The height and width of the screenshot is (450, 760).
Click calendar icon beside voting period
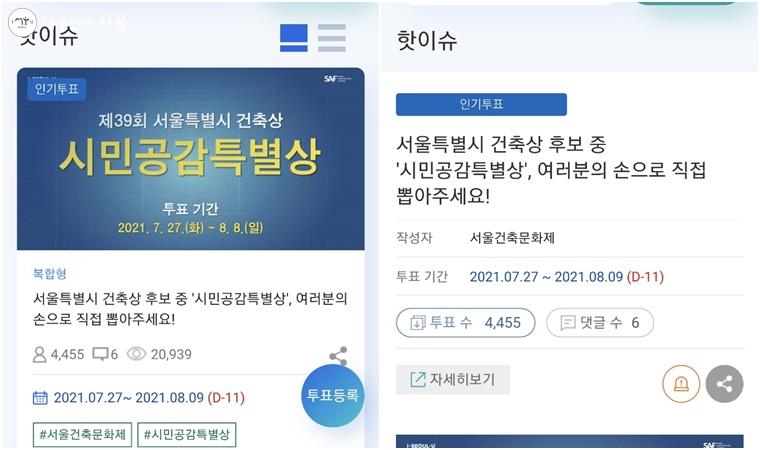[x=40, y=398]
